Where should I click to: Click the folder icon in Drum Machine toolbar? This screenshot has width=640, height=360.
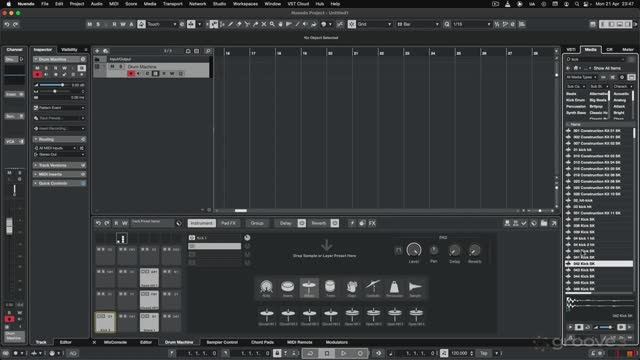(x=544, y=223)
